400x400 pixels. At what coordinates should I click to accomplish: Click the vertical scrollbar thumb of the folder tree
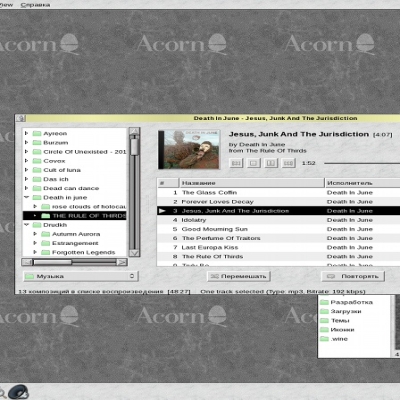134,146
